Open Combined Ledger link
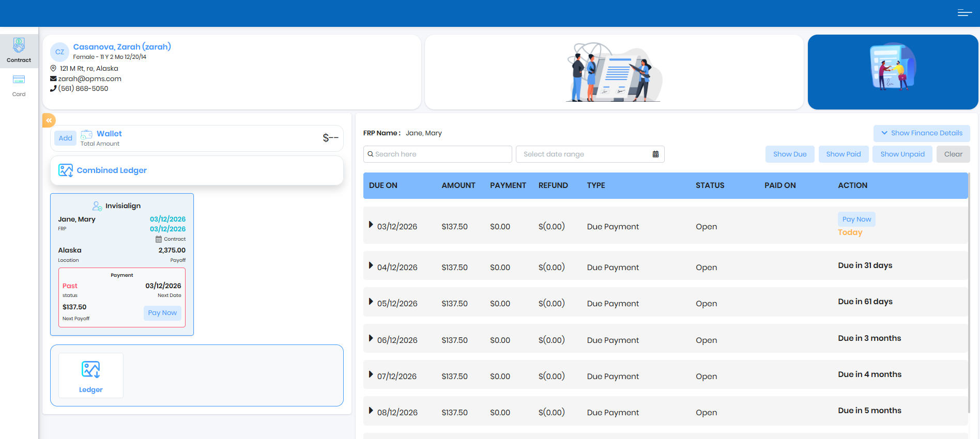The height and width of the screenshot is (439, 980). click(x=112, y=170)
